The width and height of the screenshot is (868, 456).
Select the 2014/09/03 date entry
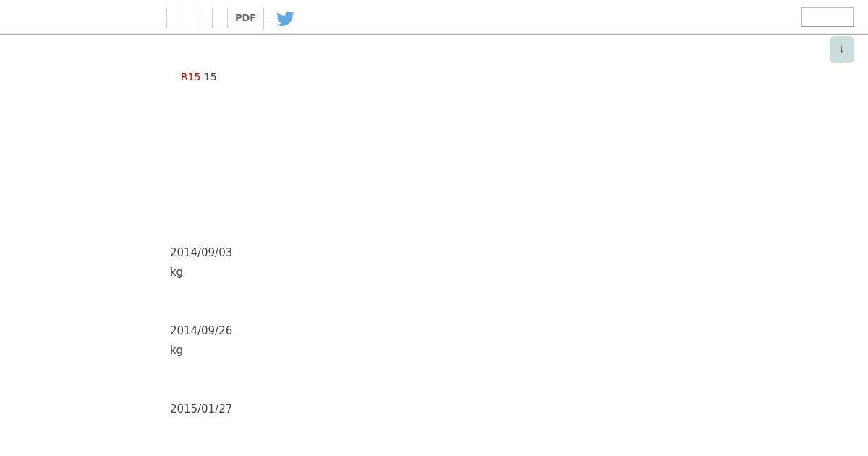point(201,253)
